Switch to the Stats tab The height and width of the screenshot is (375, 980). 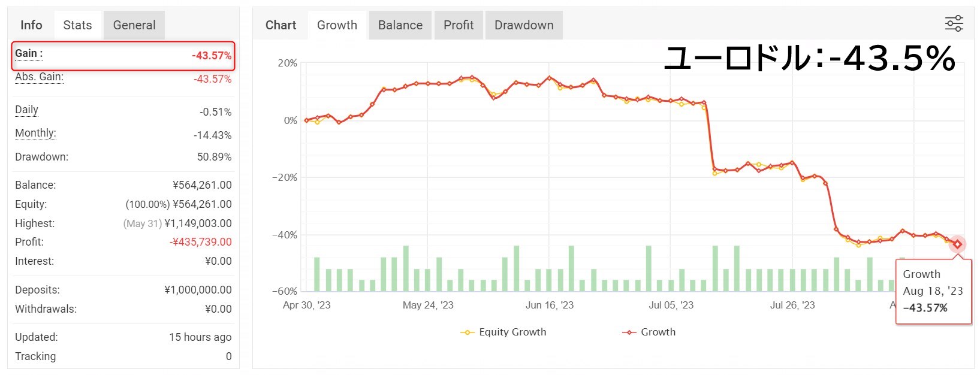77,25
